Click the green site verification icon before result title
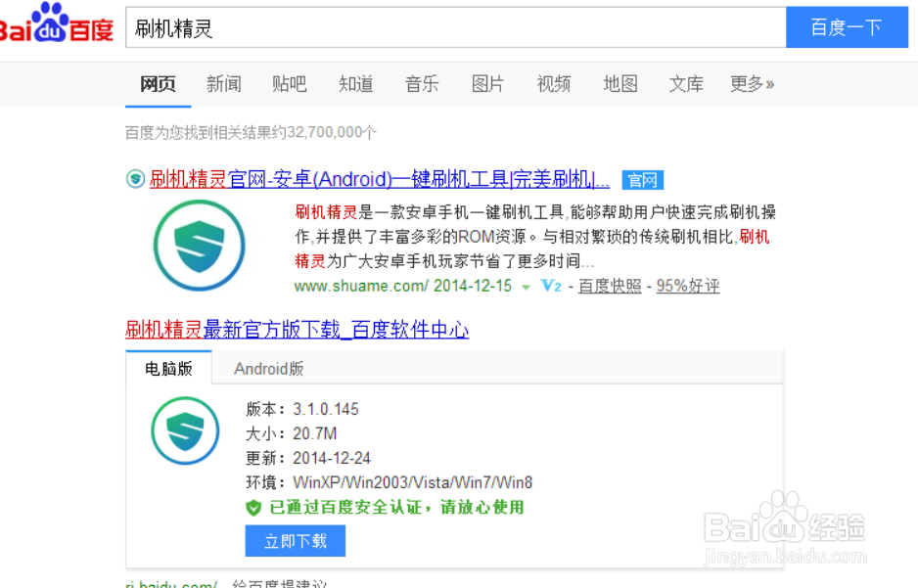Viewport: 918px width, 588px height. (x=135, y=180)
